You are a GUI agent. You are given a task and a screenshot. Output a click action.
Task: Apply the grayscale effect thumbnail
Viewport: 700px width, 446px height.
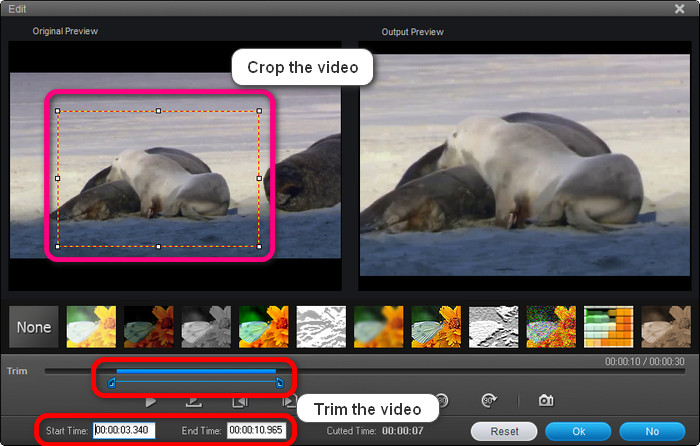(x=206, y=327)
